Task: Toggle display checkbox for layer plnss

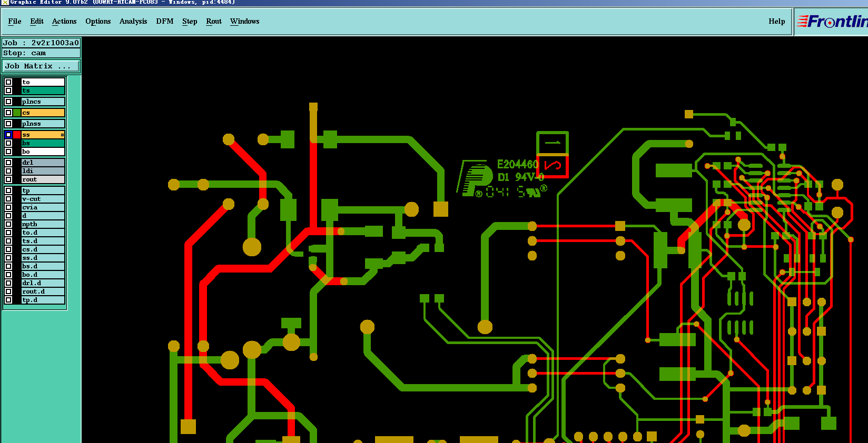Action: [8, 124]
